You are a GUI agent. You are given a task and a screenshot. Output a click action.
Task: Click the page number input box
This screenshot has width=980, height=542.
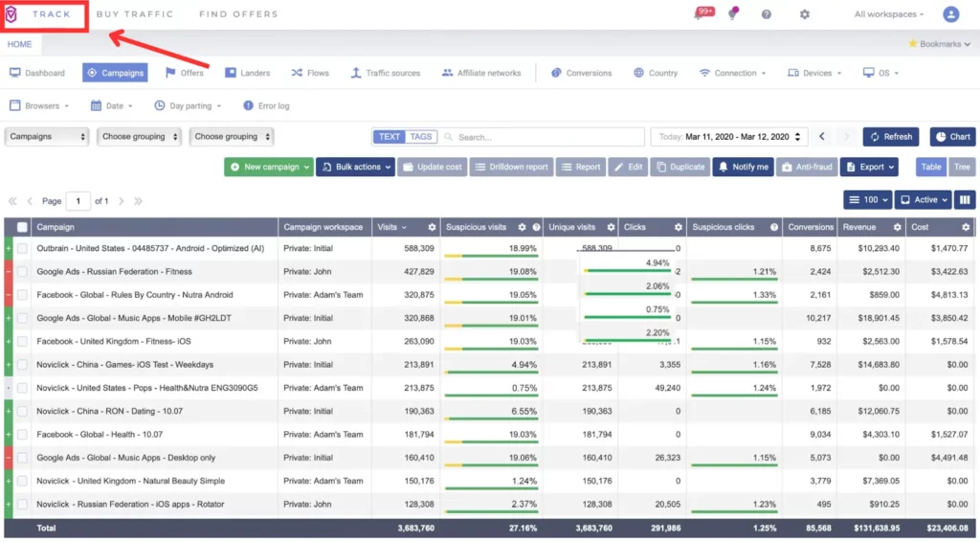78,201
